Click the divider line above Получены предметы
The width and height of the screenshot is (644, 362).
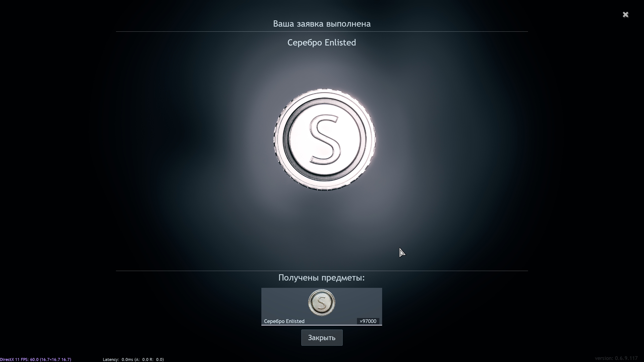(x=321, y=271)
